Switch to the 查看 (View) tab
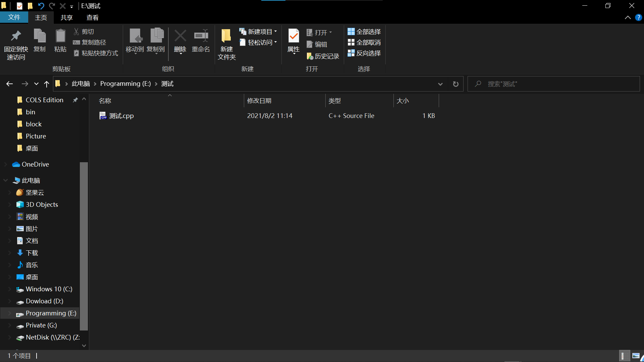The width and height of the screenshot is (644, 362). (x=92, y=17)
